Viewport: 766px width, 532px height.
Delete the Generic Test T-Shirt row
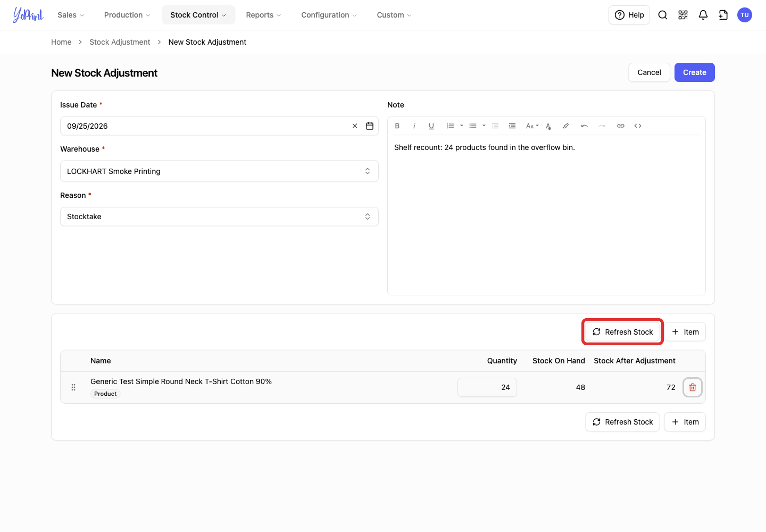[693, 387]
